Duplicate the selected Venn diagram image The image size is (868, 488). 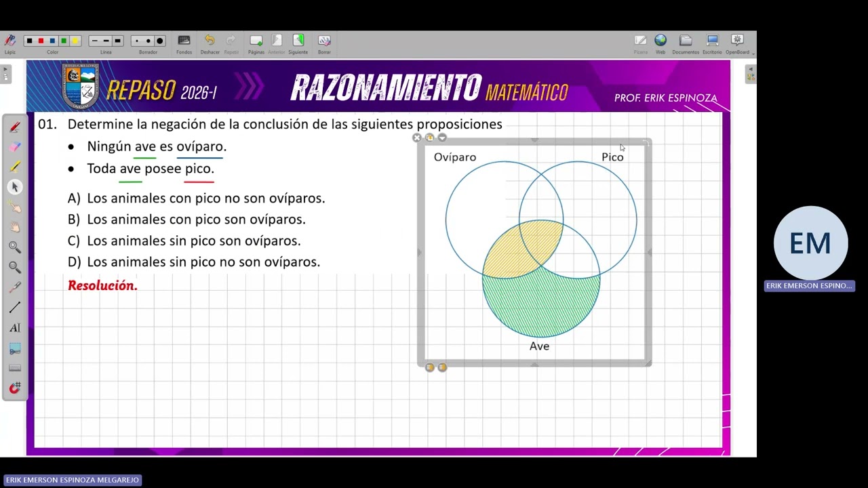[x=429, y=138]
